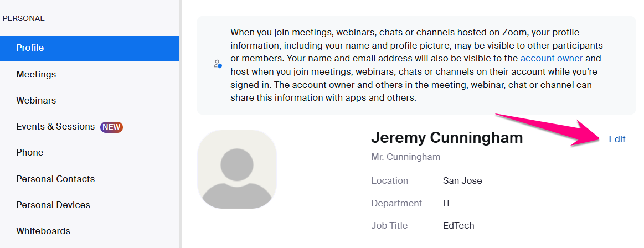Click the IT department value

(447, 203)
